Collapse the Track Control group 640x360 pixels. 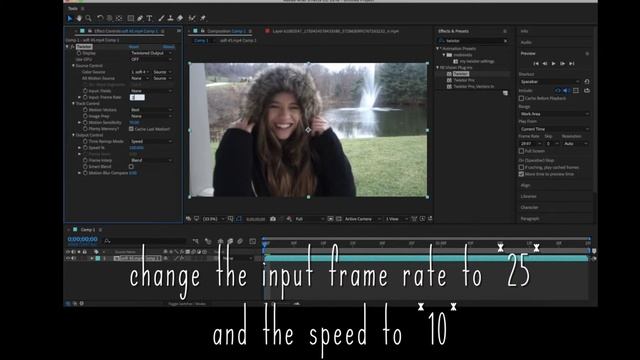click(73, 104)
